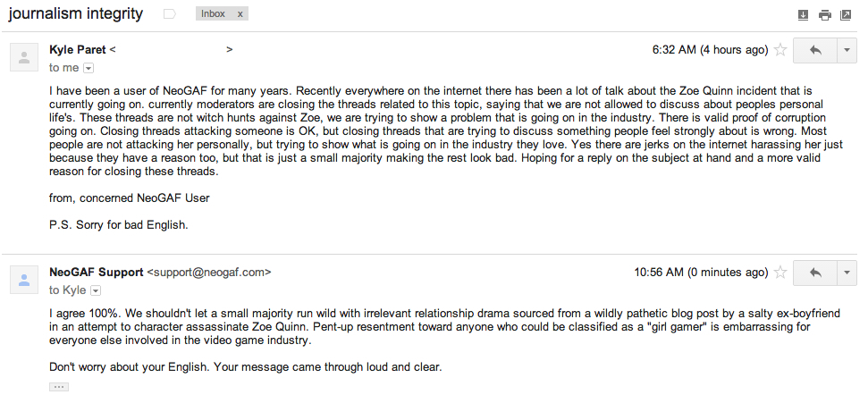The image size is (868, 420).
Task: Print the whole conversation
Action: click(x=824, y=15)
